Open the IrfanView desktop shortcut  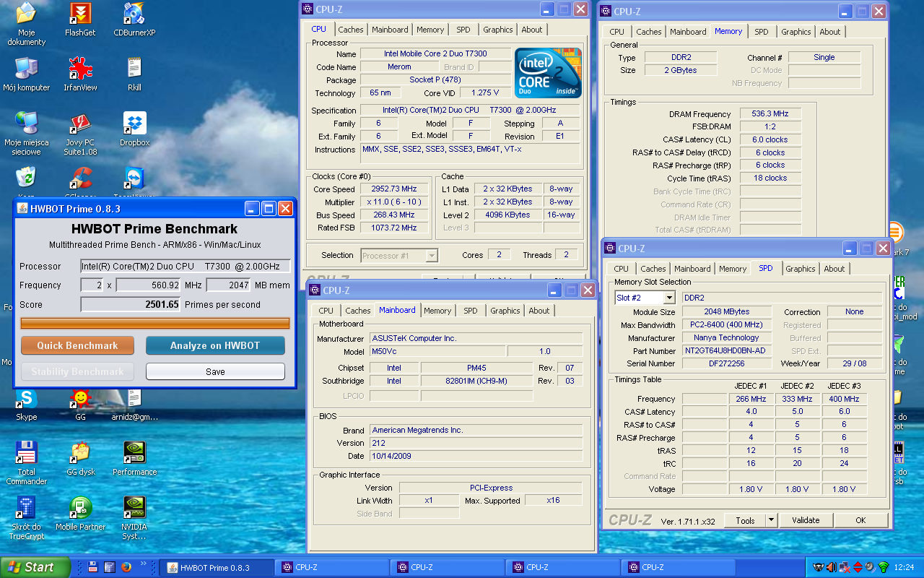[x=80, y=68]
